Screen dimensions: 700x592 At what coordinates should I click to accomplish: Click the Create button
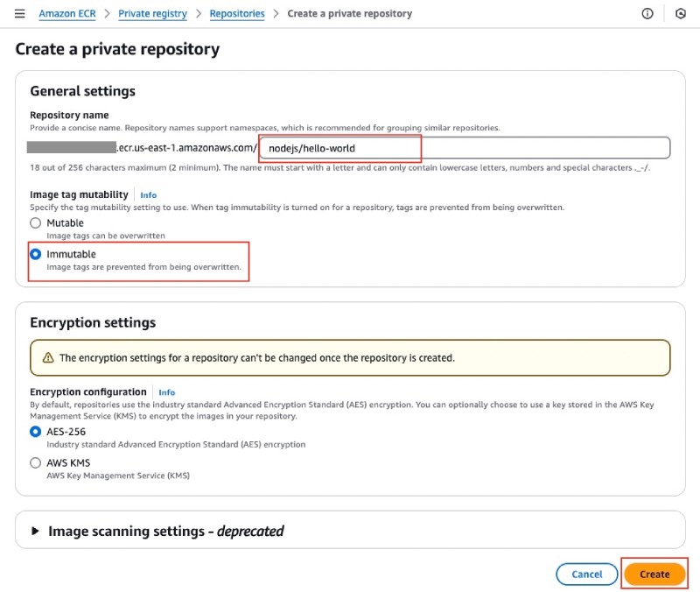tap(654, 574)
